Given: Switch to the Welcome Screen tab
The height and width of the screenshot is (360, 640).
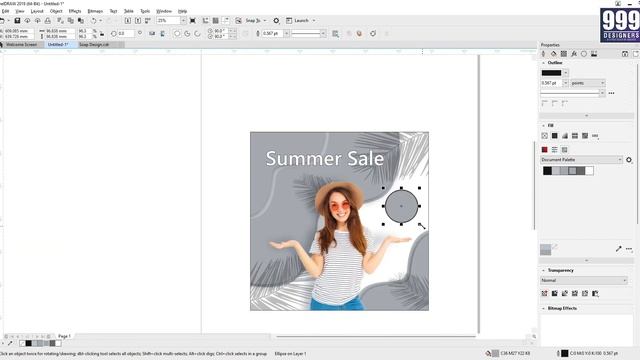Looking at the screenshot, I should point(21,44).
